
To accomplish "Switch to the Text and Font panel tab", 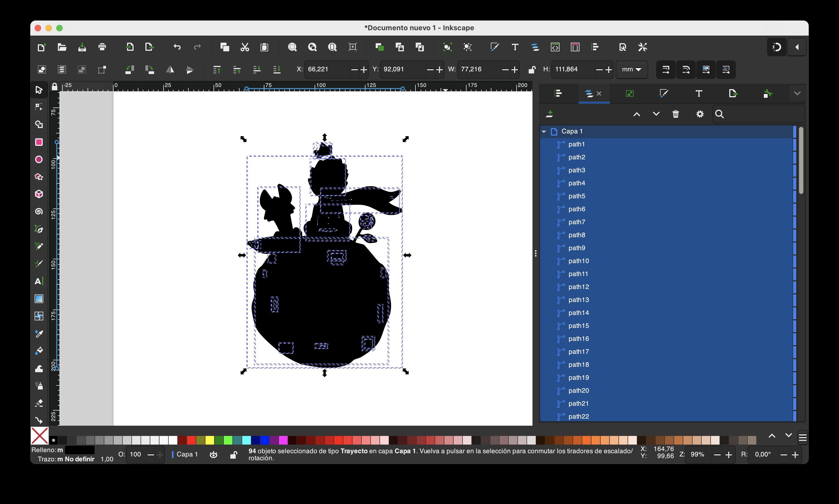I will point(699,93).
